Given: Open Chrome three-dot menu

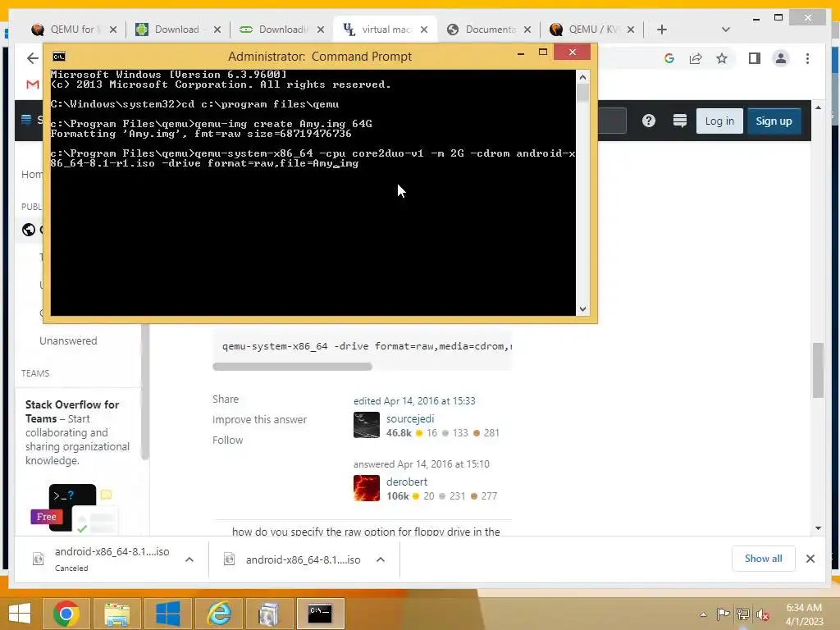Looking at the screenshot, I should coord(807,58).
